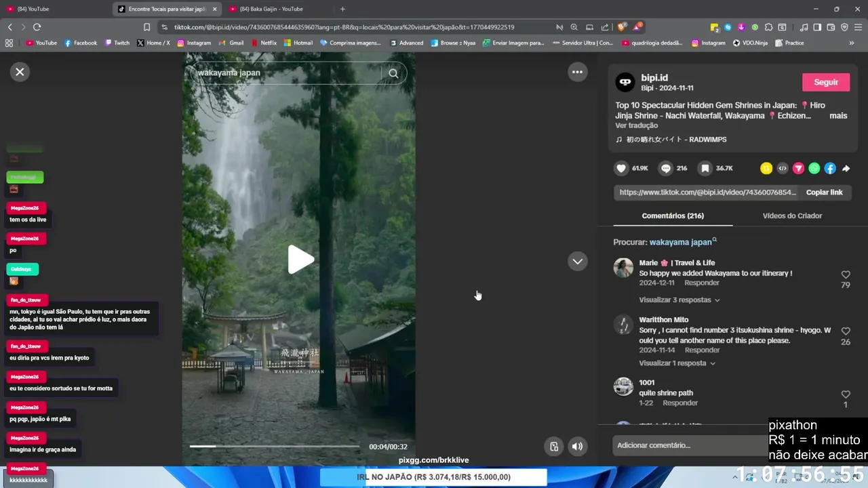Like Waritthon Mito's comment
868x488 pixels.
[846, 331]
